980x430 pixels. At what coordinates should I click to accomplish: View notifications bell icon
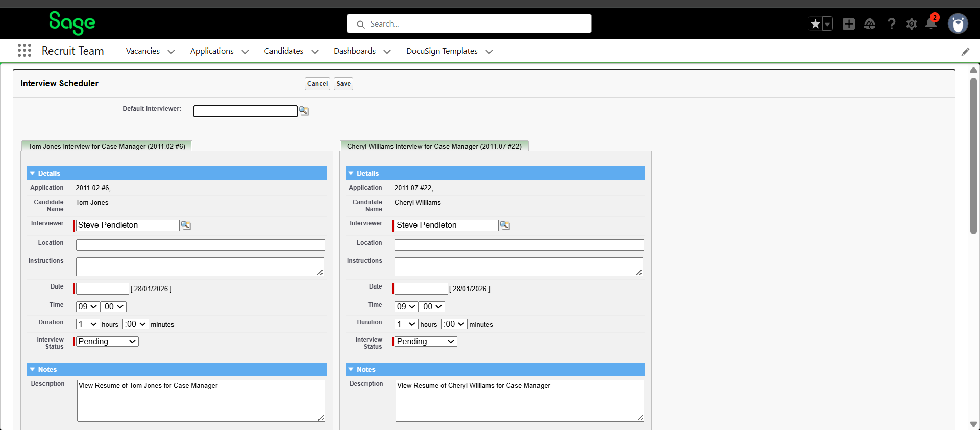[x=931, y=23]
